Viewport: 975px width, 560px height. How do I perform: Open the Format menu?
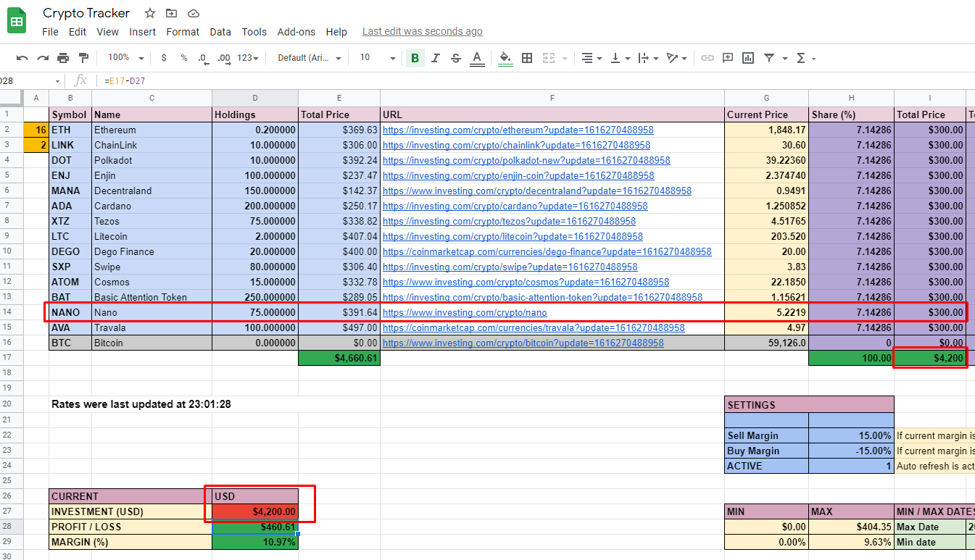(x=183, y=32)
